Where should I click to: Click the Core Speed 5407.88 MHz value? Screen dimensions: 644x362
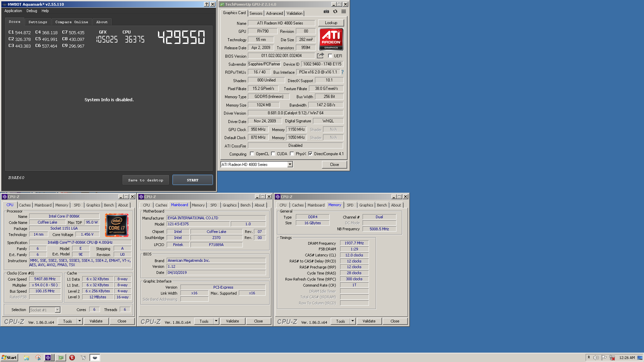(45, 279)
